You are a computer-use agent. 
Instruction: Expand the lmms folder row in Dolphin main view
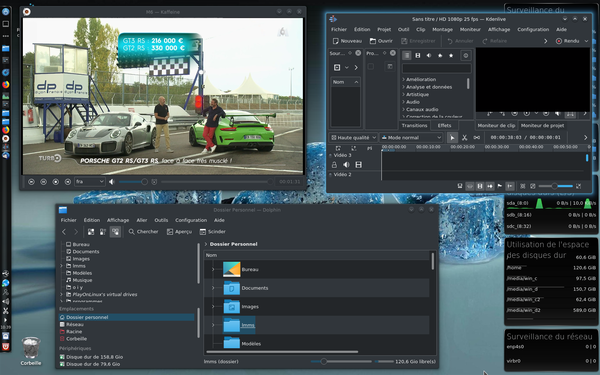pos(213,325)
